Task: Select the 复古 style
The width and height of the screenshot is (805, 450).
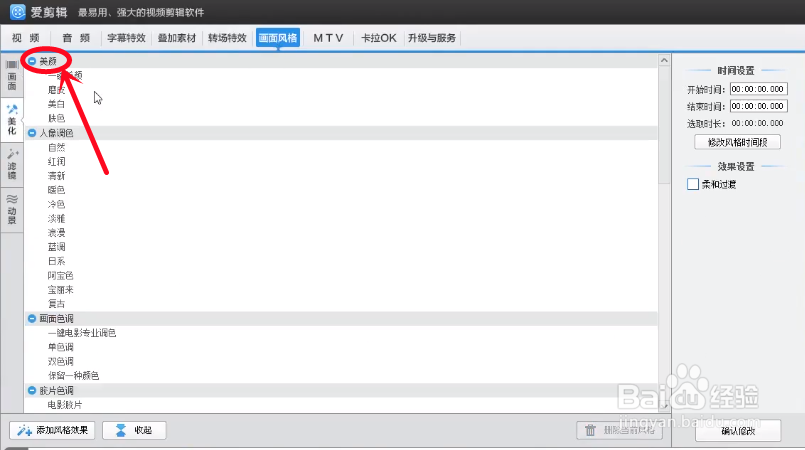Action: 56,304
